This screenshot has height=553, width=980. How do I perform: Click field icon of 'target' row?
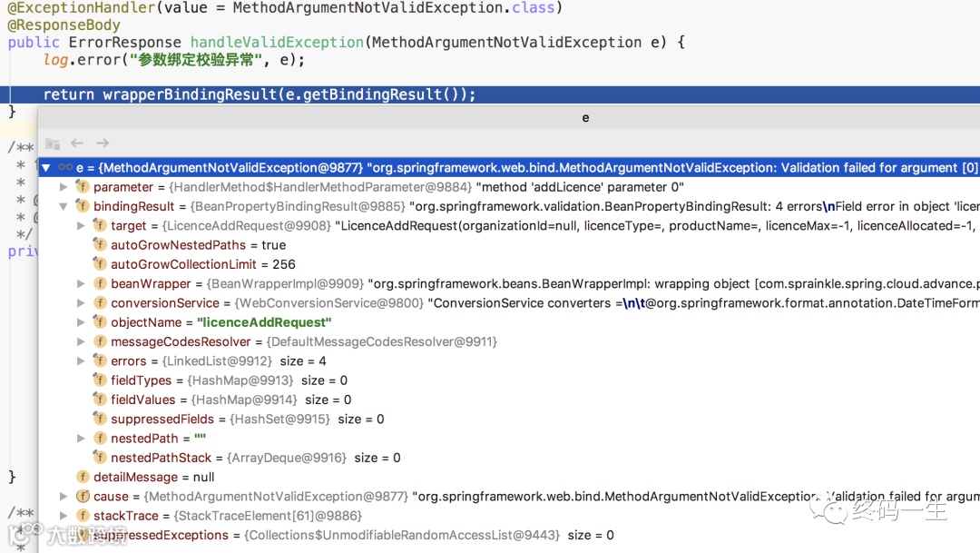pyautogui.click(x=100, y=225)
